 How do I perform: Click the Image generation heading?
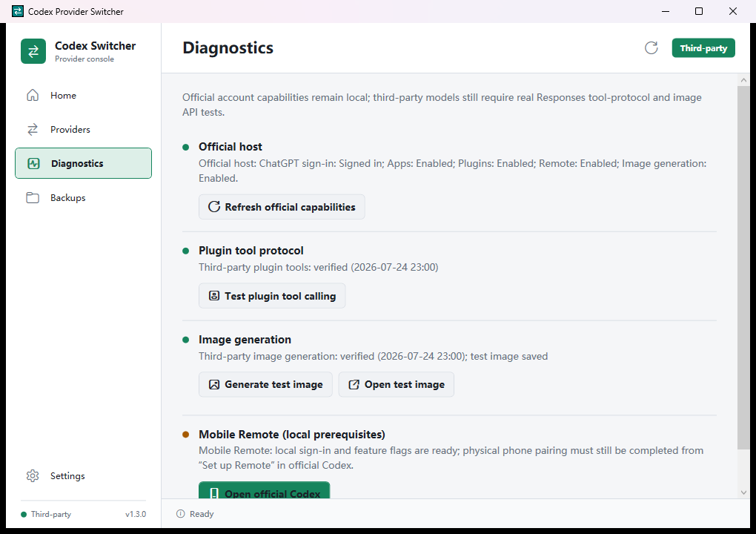coord(245,340)
